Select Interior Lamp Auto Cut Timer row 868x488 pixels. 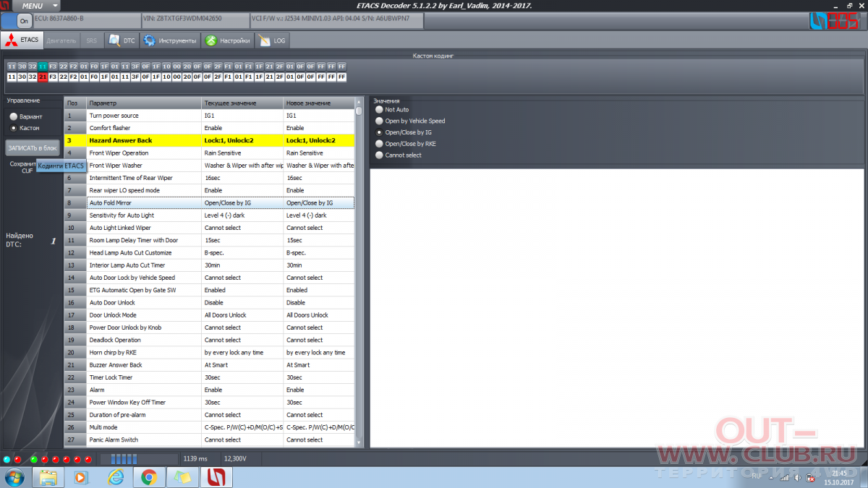[210, 265]
